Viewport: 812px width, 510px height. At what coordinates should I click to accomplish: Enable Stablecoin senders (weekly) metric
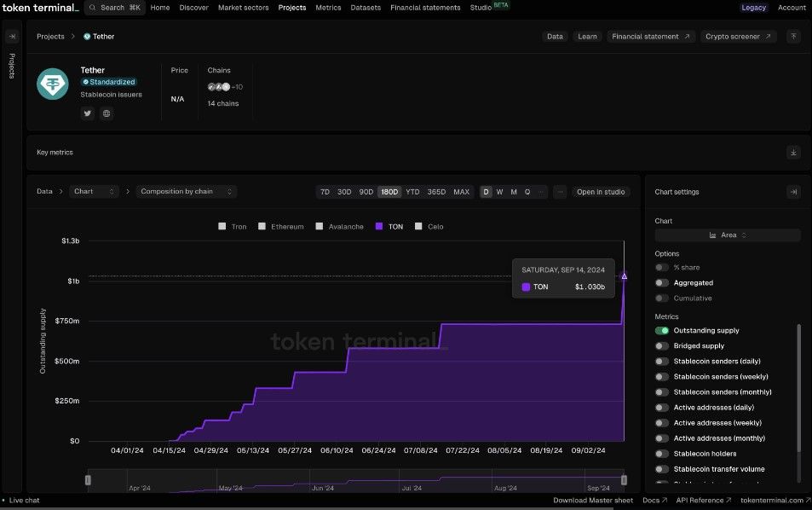[x=661, y=377]
